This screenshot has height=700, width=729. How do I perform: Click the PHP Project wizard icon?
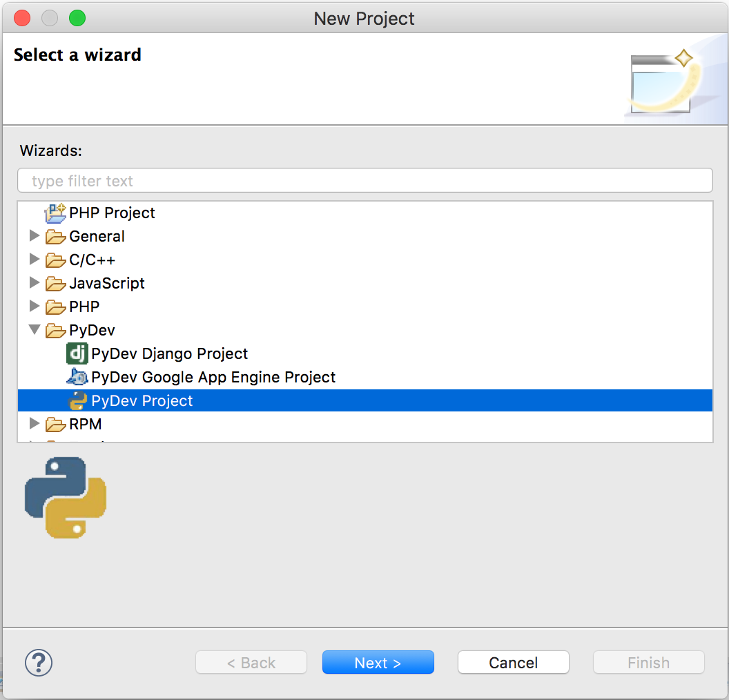click(55, 213)
